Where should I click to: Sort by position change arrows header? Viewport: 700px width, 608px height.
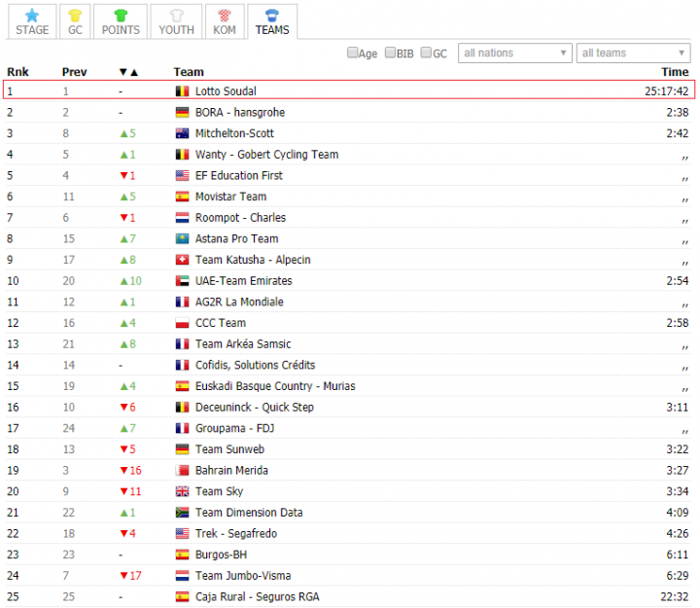128,72
